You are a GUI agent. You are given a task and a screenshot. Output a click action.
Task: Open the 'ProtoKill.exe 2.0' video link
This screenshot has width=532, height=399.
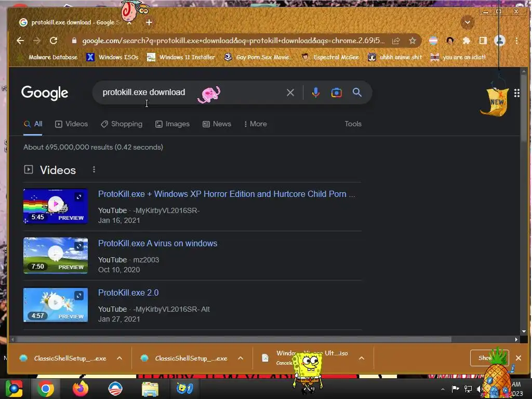coord(128,292)
